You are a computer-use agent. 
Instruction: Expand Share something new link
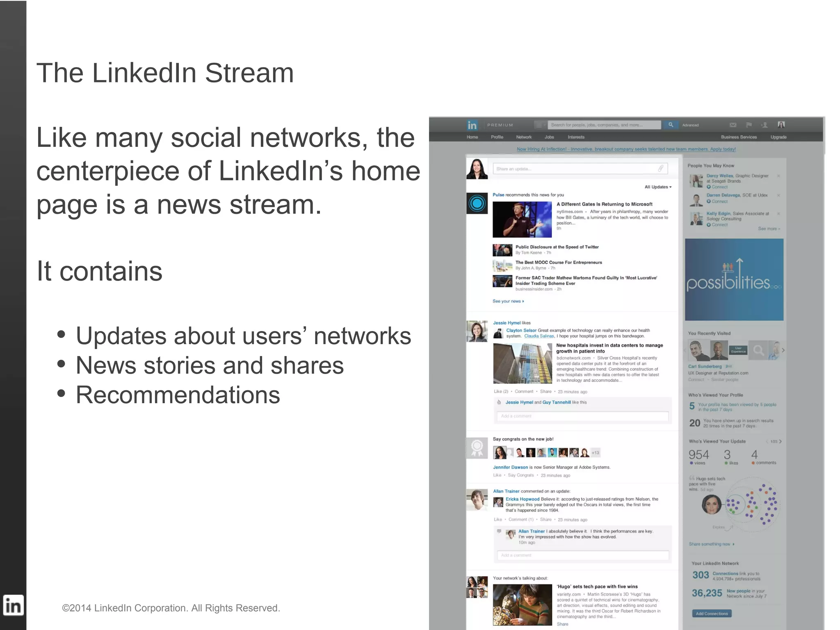pos(711,544)
